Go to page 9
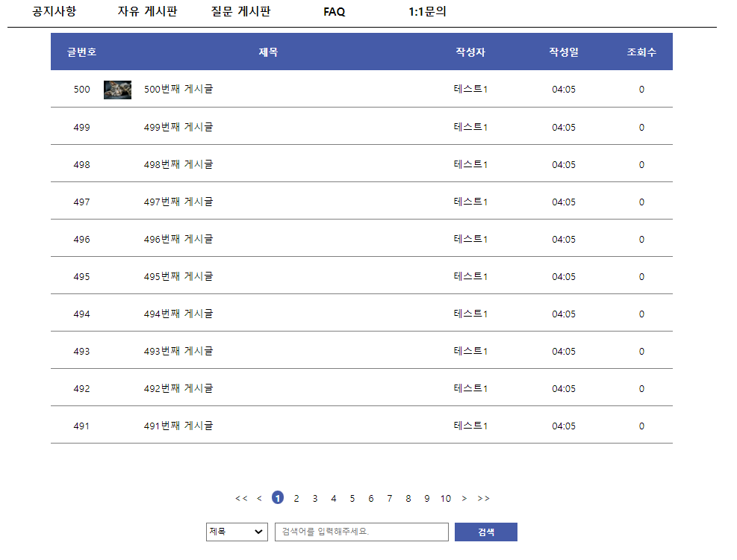Screen dimensions: 737x560 tap(427, 499)
